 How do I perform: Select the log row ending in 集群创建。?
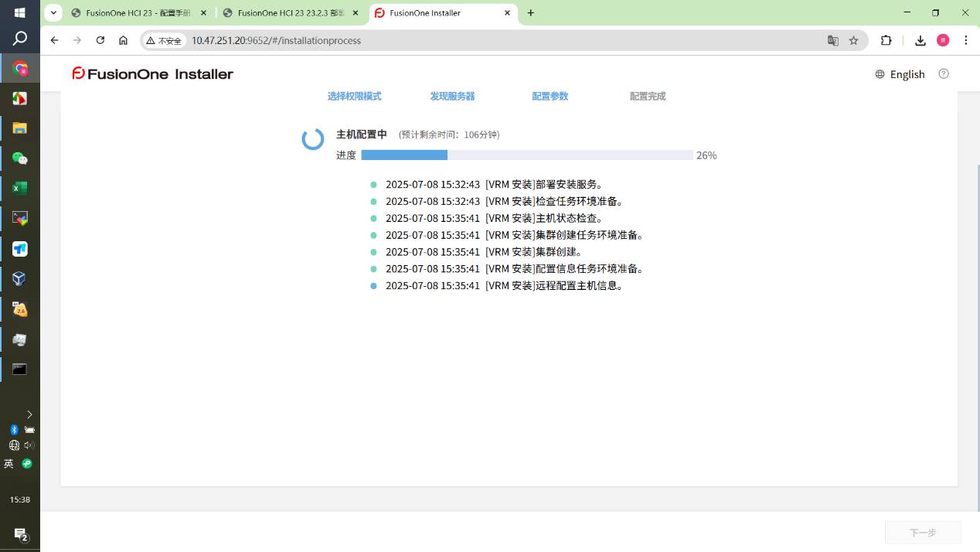click(477, 252)
